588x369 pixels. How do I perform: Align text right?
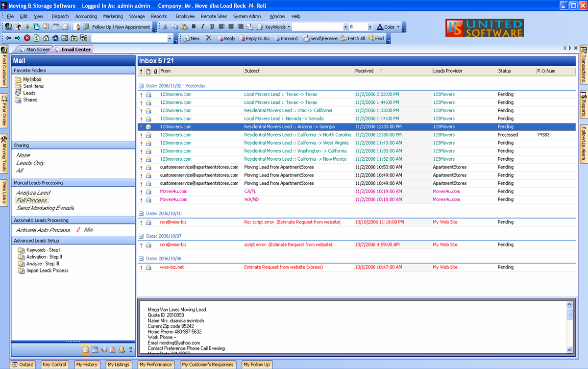(x=240, y=27)
